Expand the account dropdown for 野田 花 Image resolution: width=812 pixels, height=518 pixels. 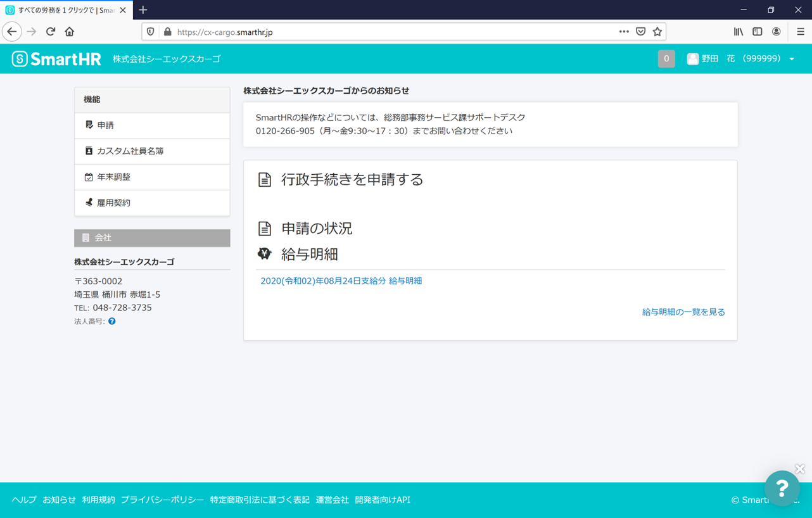pyautogui.click(x=790, y=58)
